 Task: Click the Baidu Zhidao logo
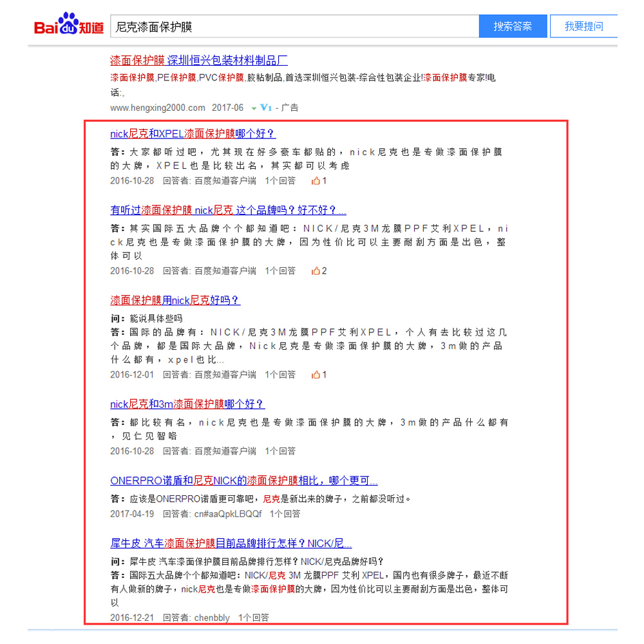(69, 24)
